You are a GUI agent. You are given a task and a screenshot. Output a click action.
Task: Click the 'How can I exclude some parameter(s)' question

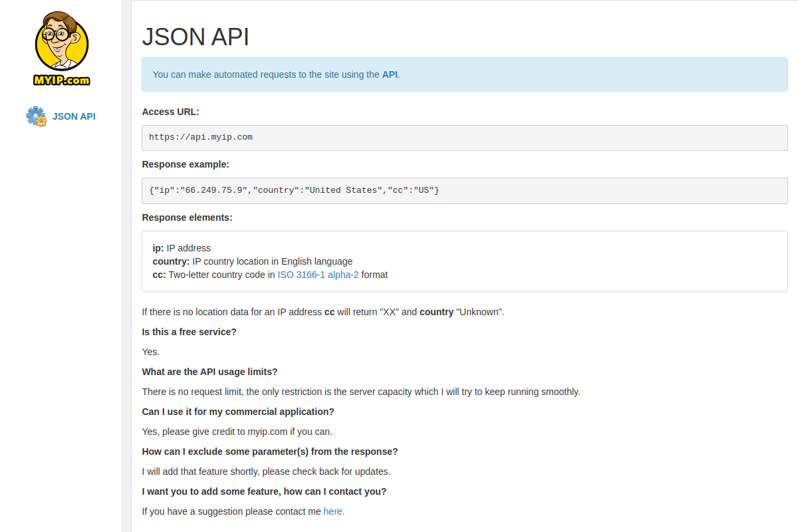click(270, 452)
